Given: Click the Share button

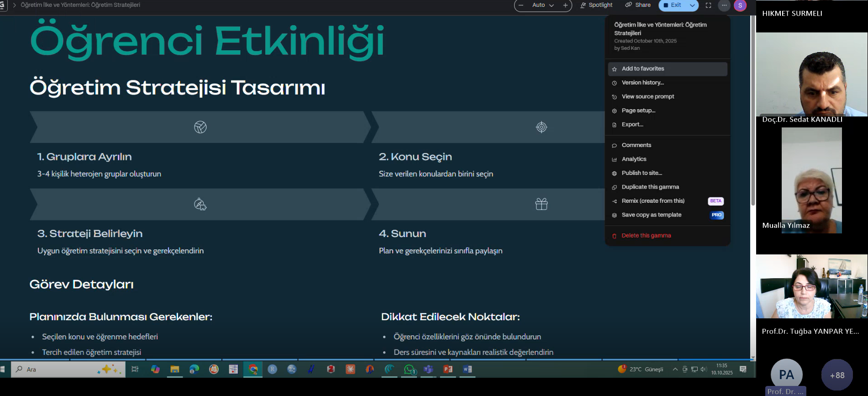Looking at the screenshot, I should tap(638, 5).
